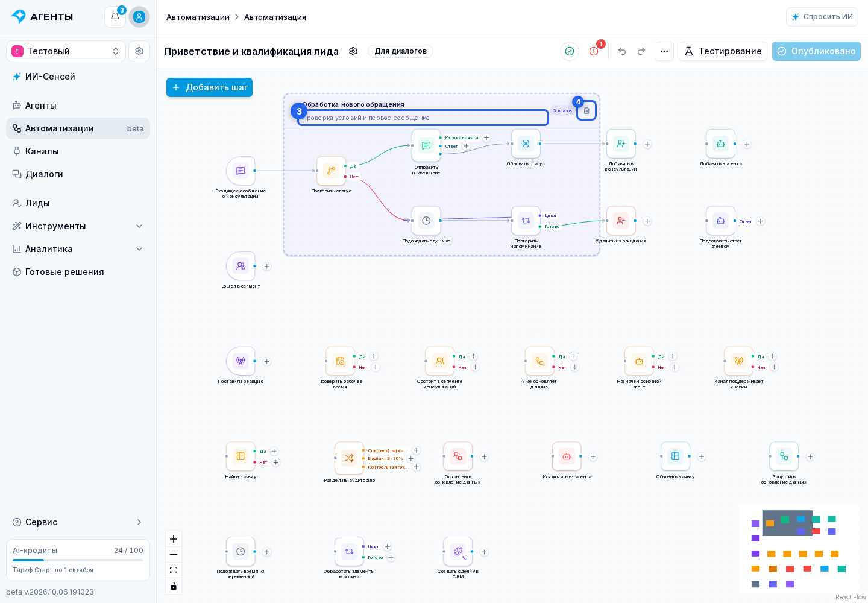Go to ИИ-Сенсей
Screen dimensions: 868x603
(78, 77)
